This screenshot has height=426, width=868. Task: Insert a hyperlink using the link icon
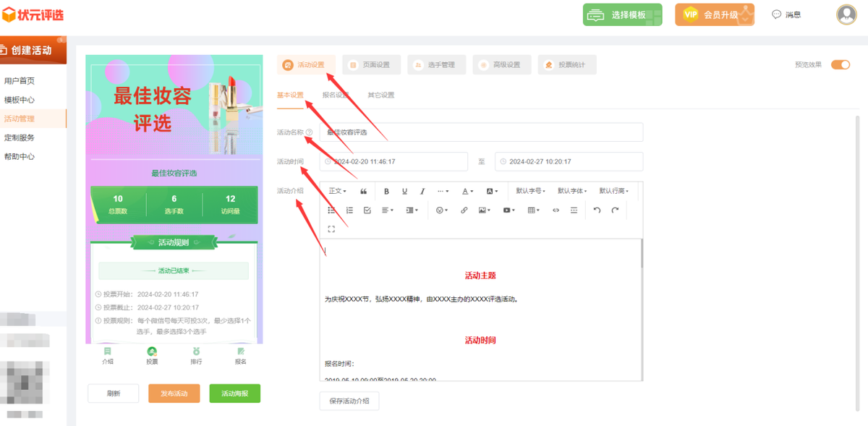pos(464,210)
